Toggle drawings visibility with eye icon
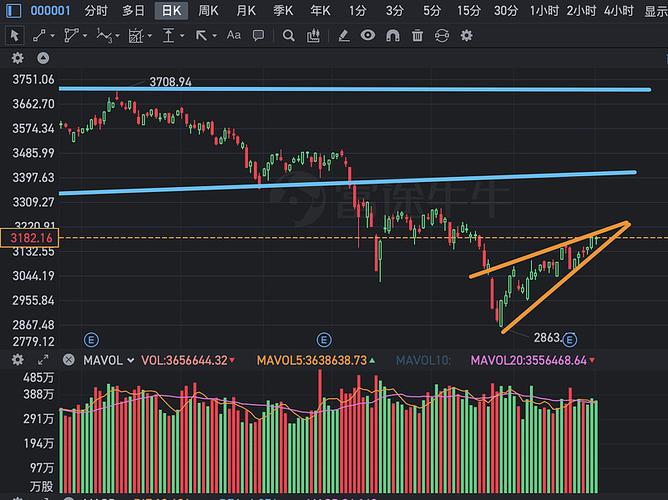668x500 pixels. [368, 35]
